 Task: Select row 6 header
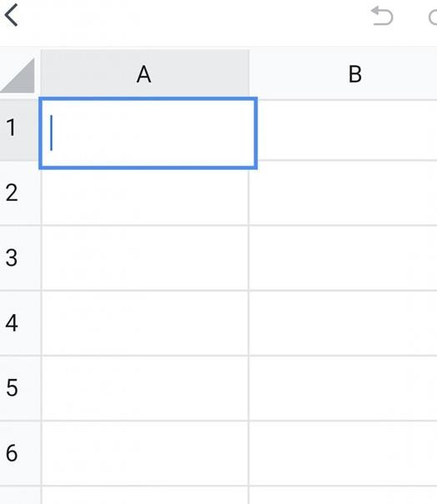pos(20,453)
